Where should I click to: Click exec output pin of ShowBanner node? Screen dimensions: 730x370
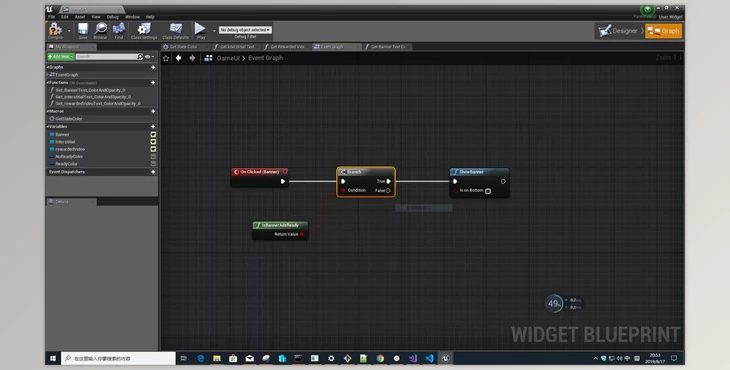click(x=503, y=182)
